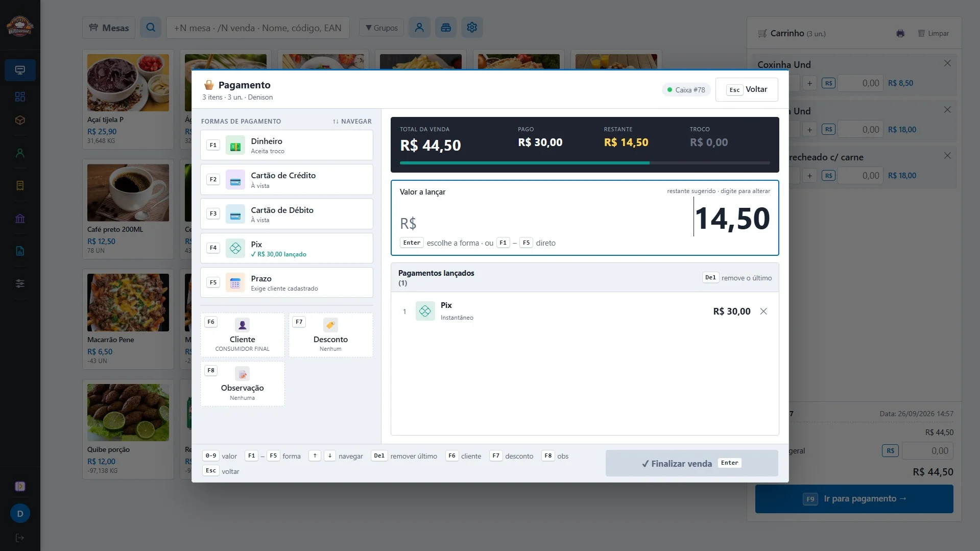Open the Desconto discount tile
The width and height of the screenshot is (980, 551).
[330, 335]
